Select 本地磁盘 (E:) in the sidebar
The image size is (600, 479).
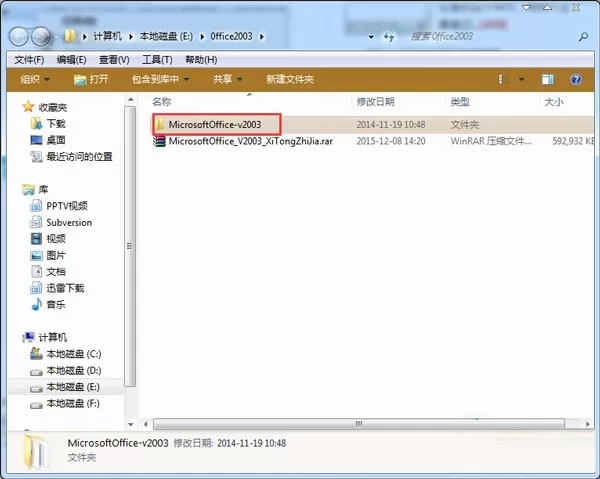coord(73,387)
